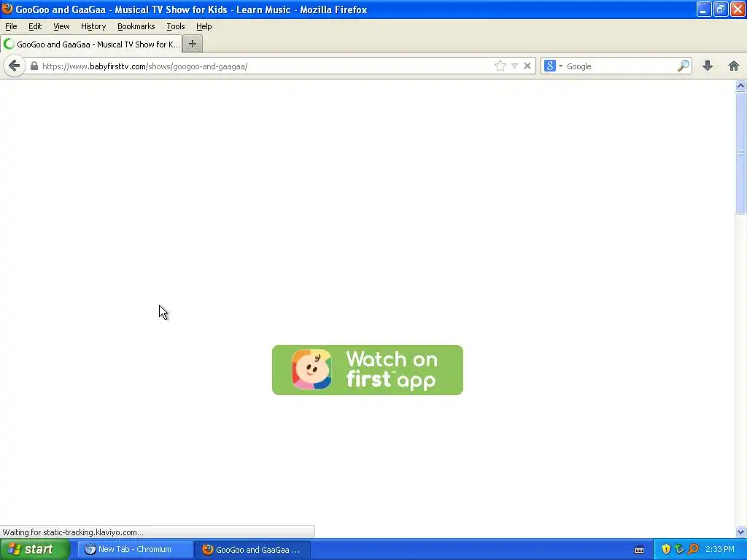Screen dimensions: 747x560
Task: Click the on-screen keyboard tray icon
Action: pyautogui.click(x=639, y=550)
